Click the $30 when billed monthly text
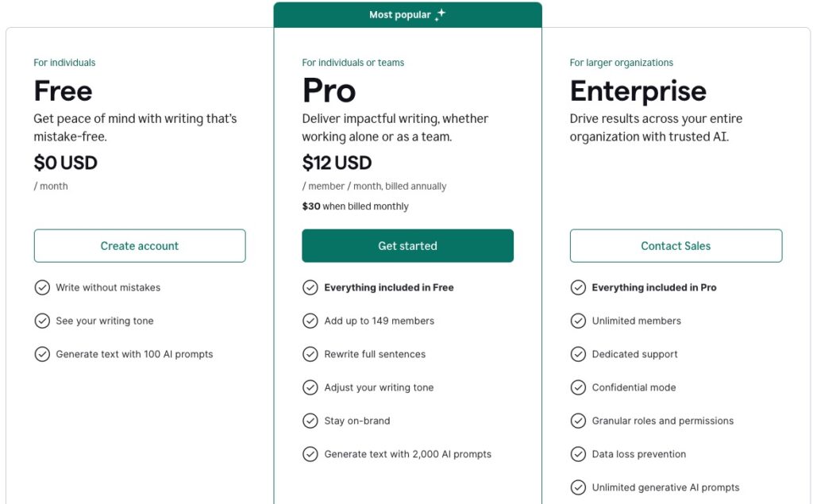The image size is (813, 504). 355,206
